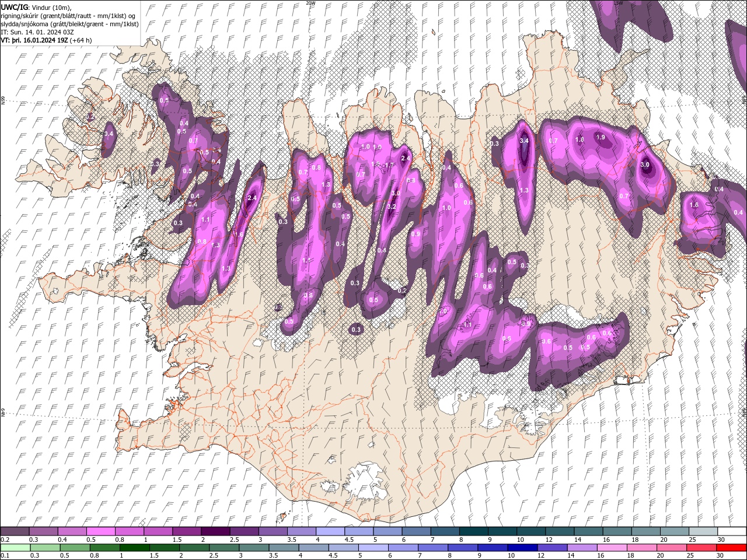The height and width of the screenshot is (560, 747).
Task: Click the light grey 25–30 swatch in the top legend
Action: point(703,531)
